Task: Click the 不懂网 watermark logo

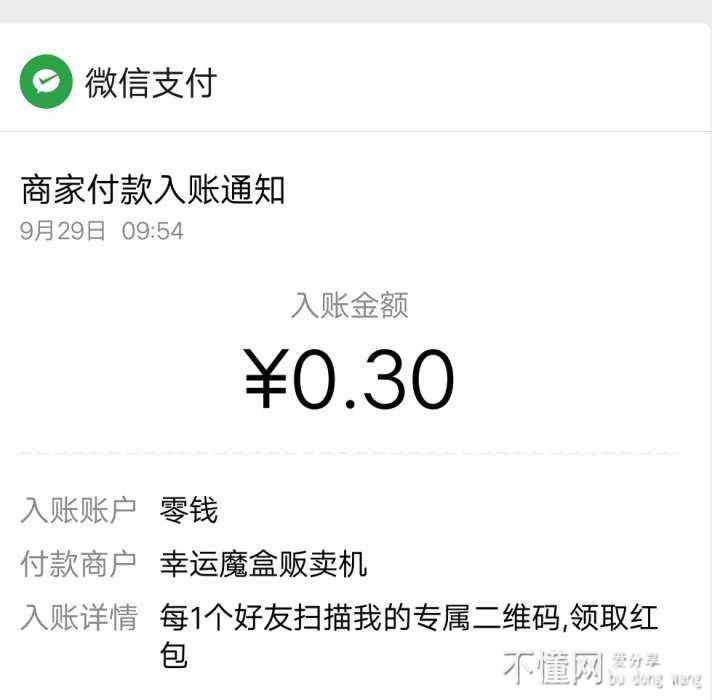Action: coord(554,663)
